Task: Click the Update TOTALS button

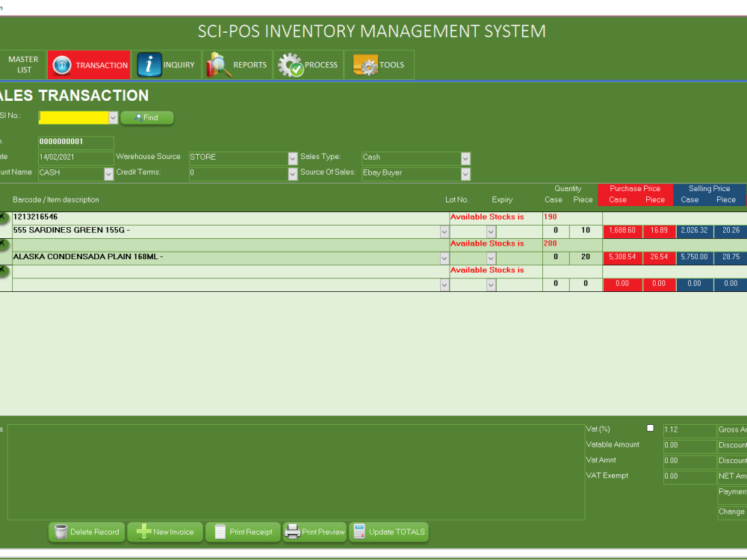Action: 389,532
